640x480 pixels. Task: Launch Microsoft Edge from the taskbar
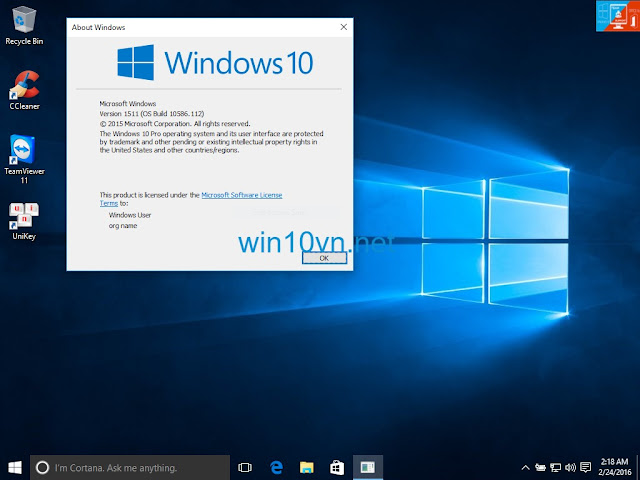[x=276, y=467]
